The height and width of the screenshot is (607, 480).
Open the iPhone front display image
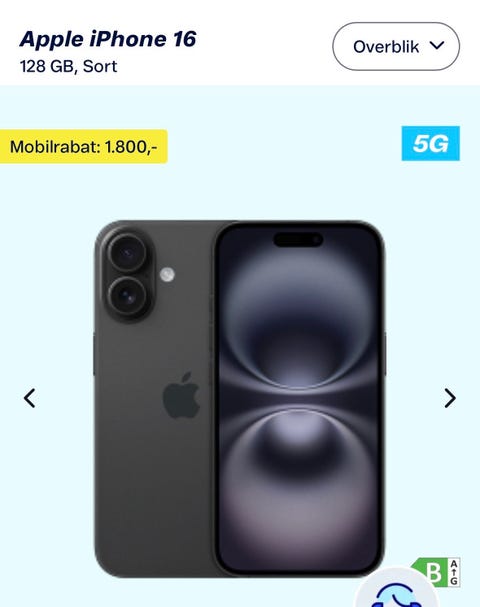299,399
